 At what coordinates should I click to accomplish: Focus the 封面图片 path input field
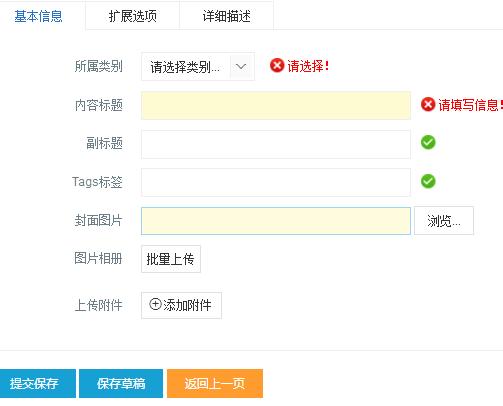(276, 221)
